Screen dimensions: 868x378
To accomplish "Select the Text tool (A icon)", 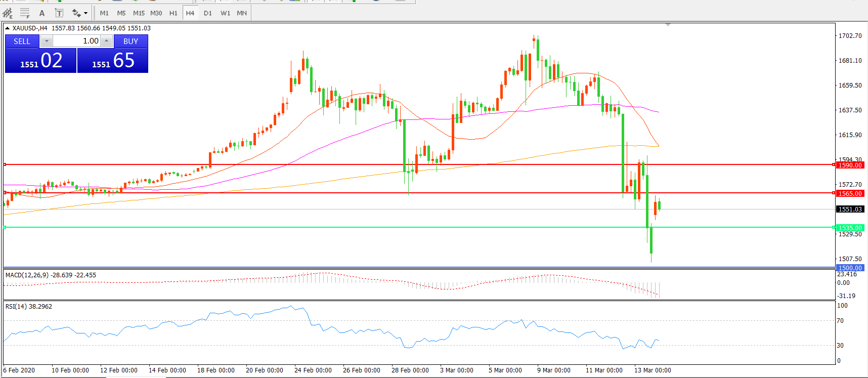I will click(42, 13).
